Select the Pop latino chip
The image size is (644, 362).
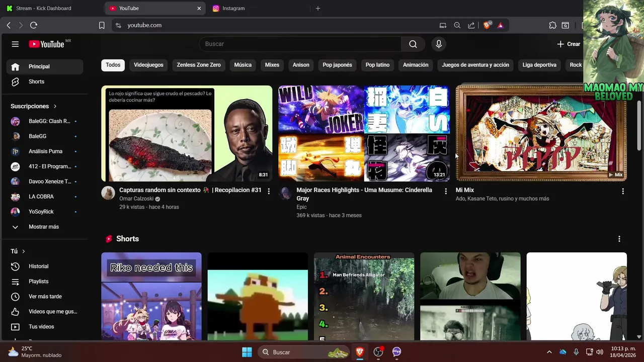[377, 65]
